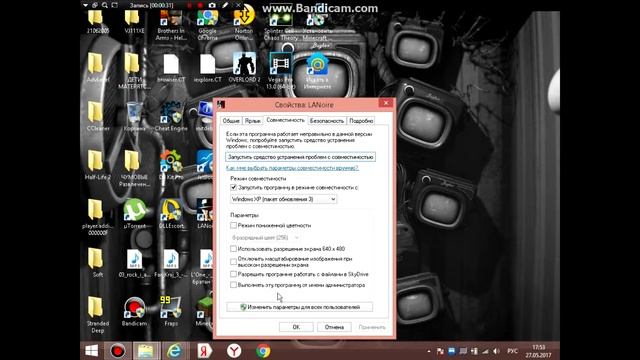The height and width of the screenshot is (360, 640).
Task: Click the Bandicam magnifier search icon
Action: (105, 5)
